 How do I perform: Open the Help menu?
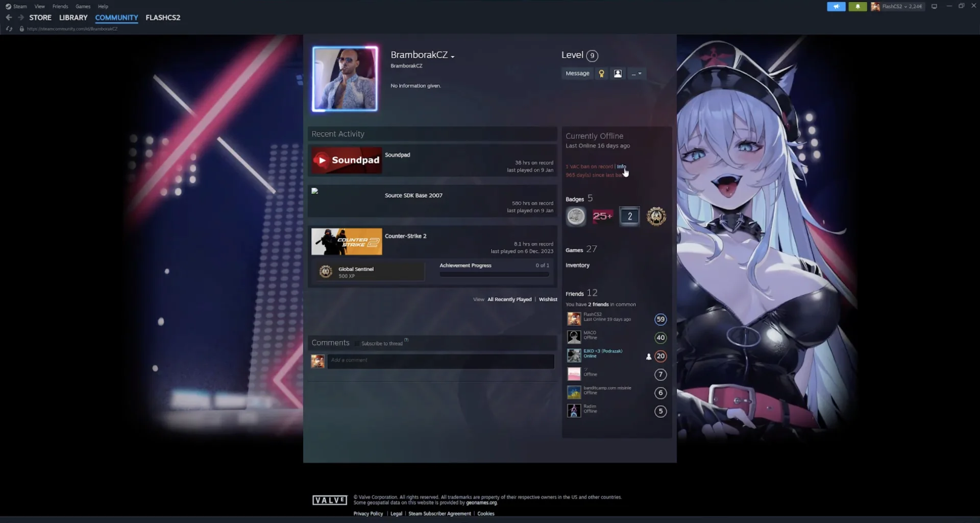click(103, 7)
